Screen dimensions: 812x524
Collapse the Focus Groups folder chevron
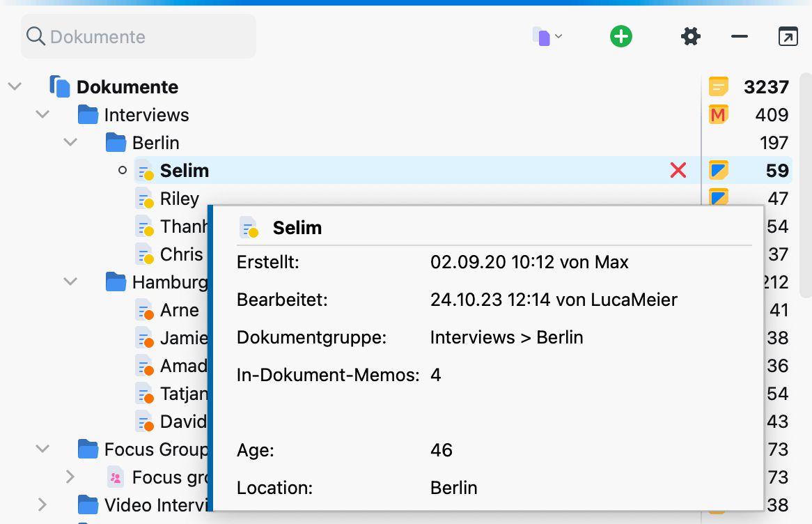click(42, 449)
